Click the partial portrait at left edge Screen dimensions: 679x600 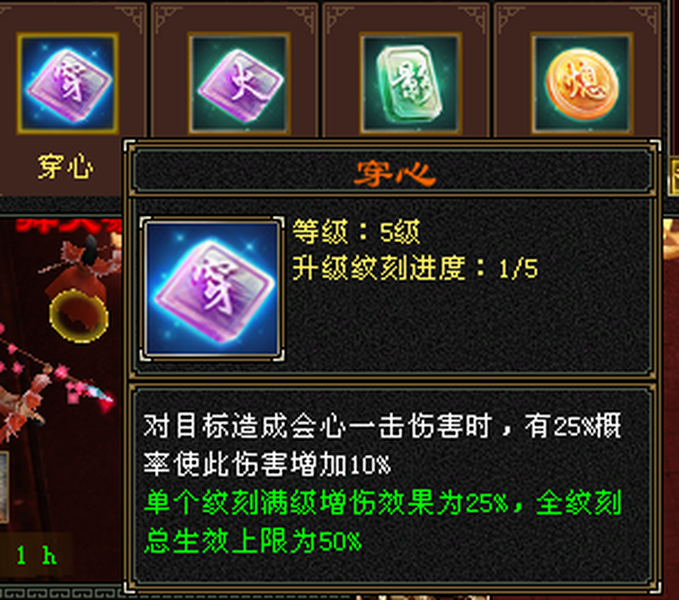(4, 487)
